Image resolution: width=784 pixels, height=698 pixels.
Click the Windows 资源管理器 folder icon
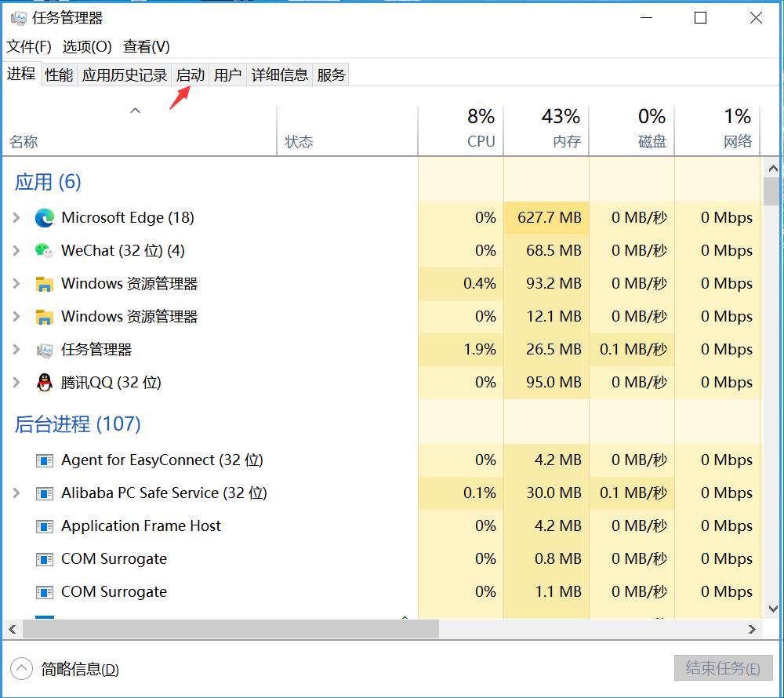45,284
